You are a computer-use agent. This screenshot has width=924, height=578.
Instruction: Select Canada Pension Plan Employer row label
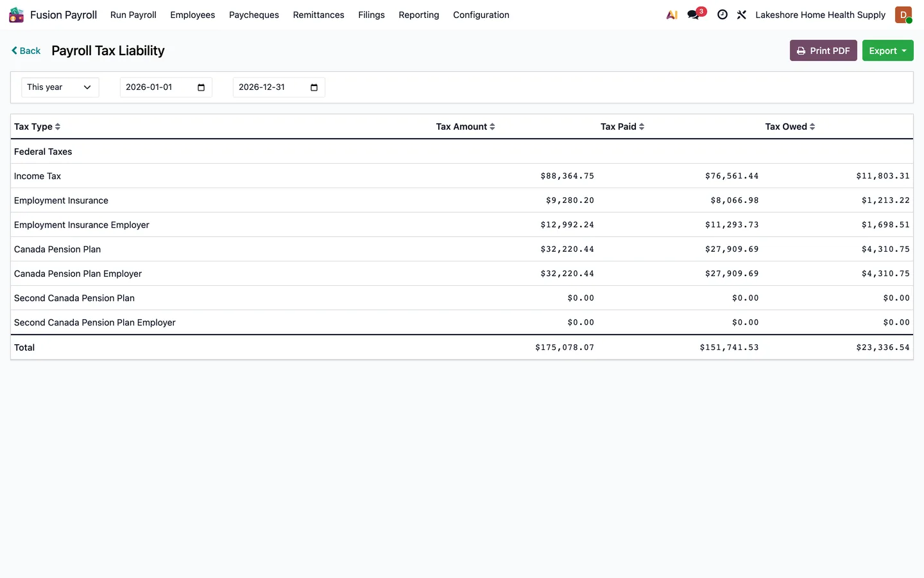[78, 274]
